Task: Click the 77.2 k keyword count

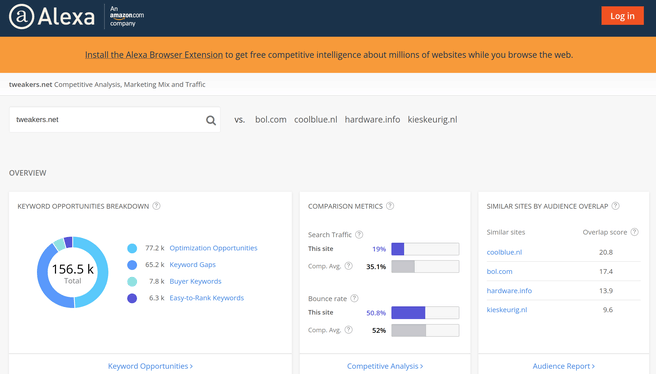Action: (154, 248)
